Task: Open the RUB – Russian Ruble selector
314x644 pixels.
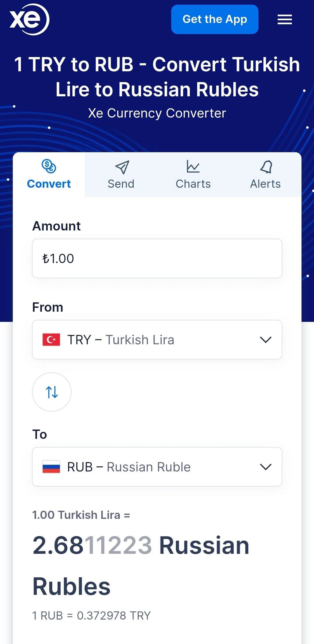Action: [157, 467]
